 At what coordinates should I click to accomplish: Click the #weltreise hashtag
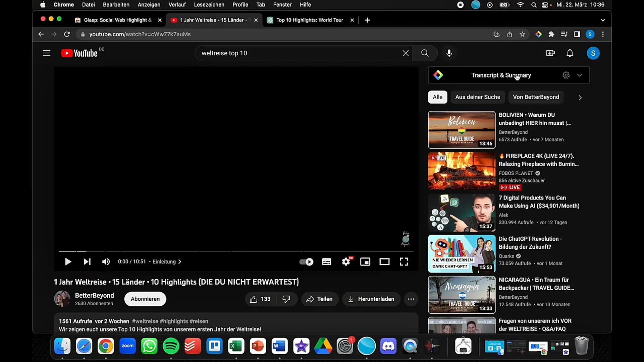pos(145,321)
